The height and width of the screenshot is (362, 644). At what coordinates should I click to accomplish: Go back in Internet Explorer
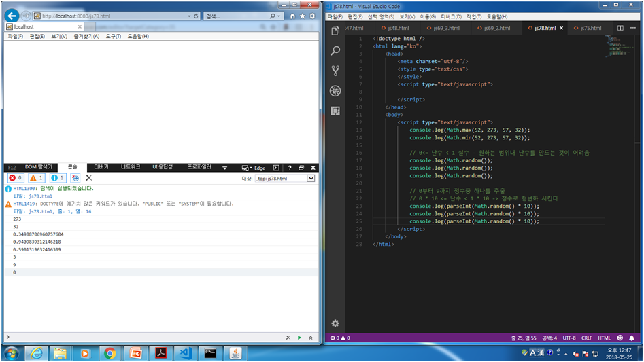[12, 16]
